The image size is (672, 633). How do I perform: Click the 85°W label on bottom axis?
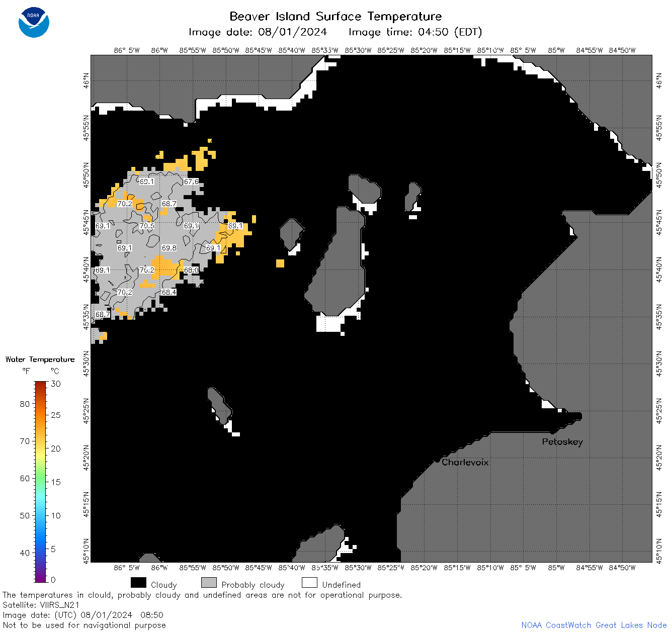[x=556, y=568]
